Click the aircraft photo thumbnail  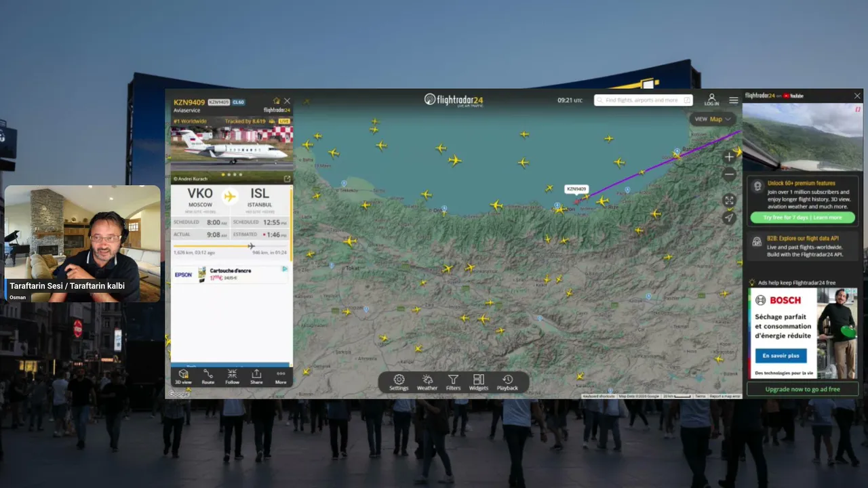coord(232,149)
